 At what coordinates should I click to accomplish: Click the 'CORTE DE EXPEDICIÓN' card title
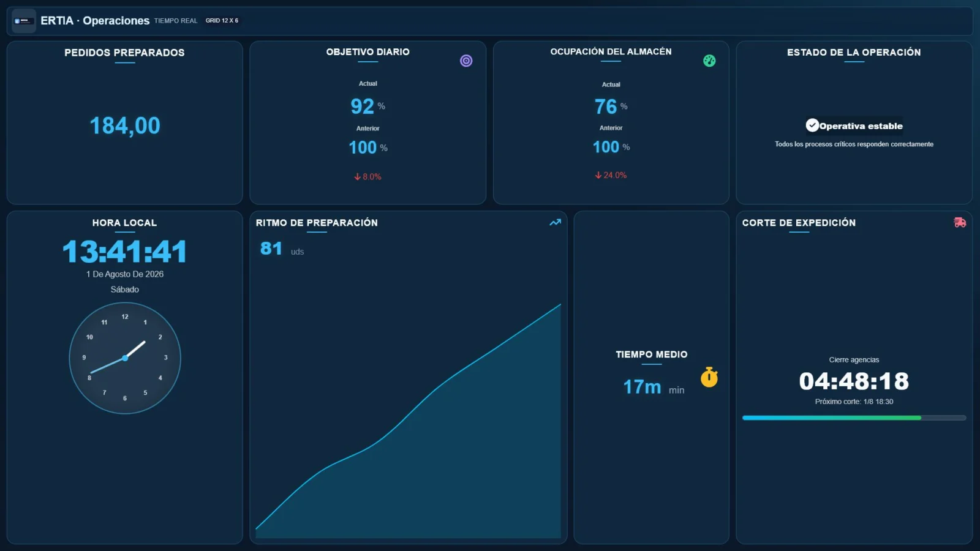(x=799, y=223)
